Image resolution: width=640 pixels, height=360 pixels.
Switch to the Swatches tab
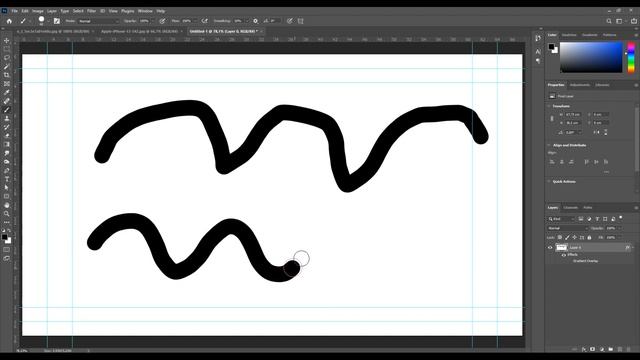[569, 35]
